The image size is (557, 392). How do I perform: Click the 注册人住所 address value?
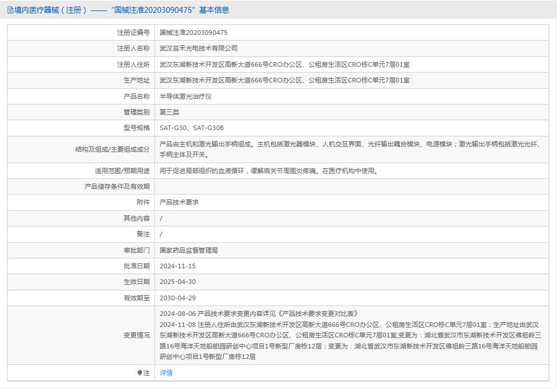pos(285,64)
